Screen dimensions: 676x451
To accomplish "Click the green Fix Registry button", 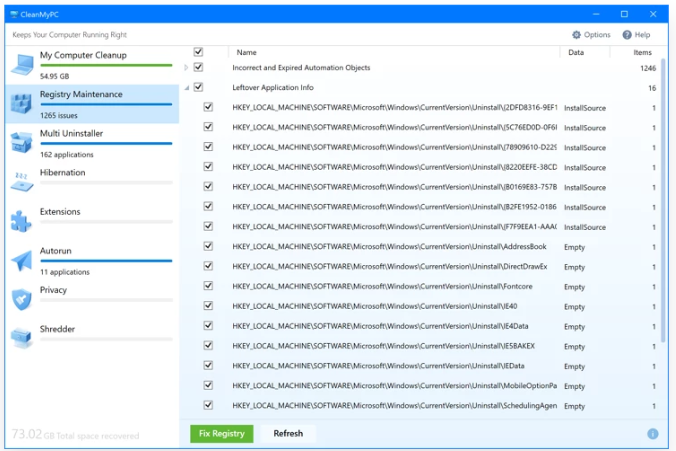I will [x=222, y=433].
